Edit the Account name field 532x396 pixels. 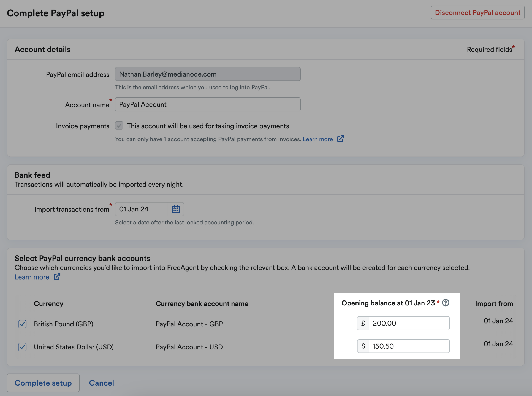pyautogui.click(x=208, y=104)
